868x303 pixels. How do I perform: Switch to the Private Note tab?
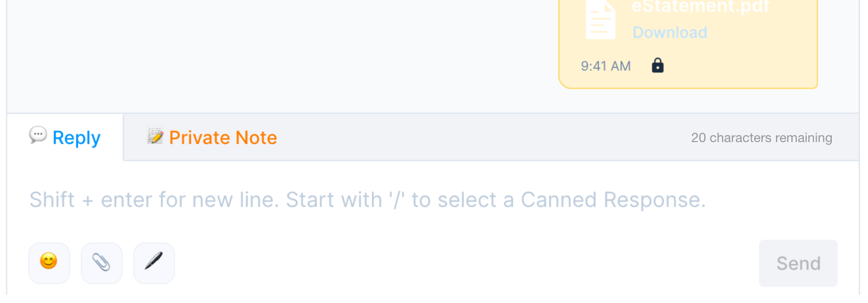point(223,137)
